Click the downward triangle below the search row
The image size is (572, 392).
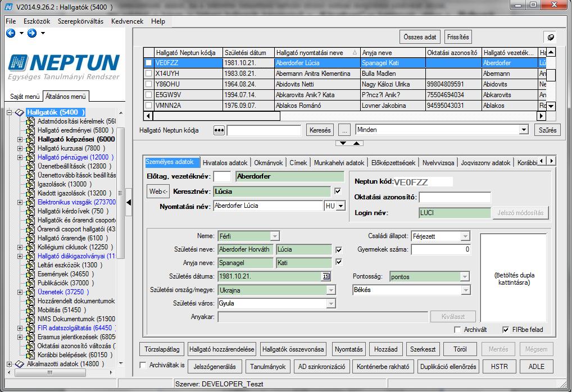click(x=343, y=143)
